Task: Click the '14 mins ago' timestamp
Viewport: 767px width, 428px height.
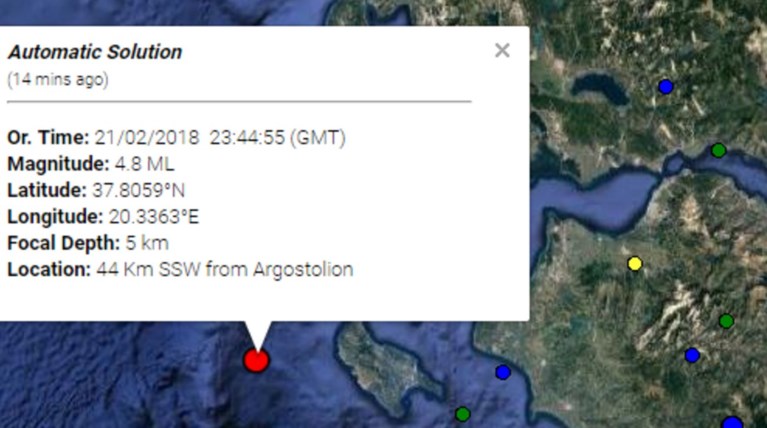Action: coord(58,79)
